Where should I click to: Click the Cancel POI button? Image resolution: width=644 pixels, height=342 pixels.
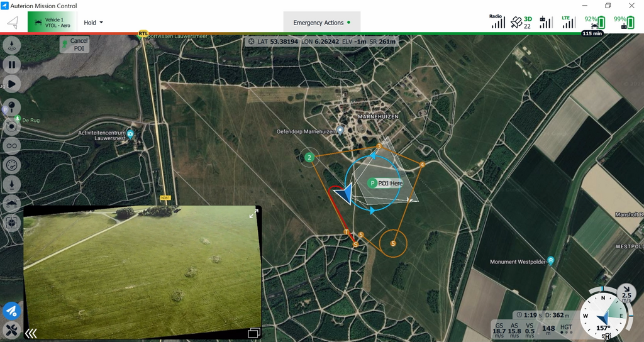pyautogui.click(x=74, y=45)
